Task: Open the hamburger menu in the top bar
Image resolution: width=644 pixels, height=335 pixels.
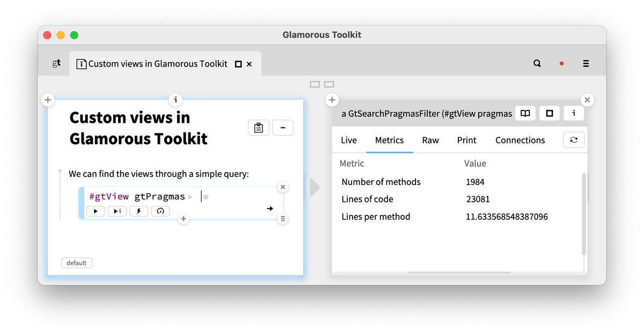Action: click(x=586, y=63)
